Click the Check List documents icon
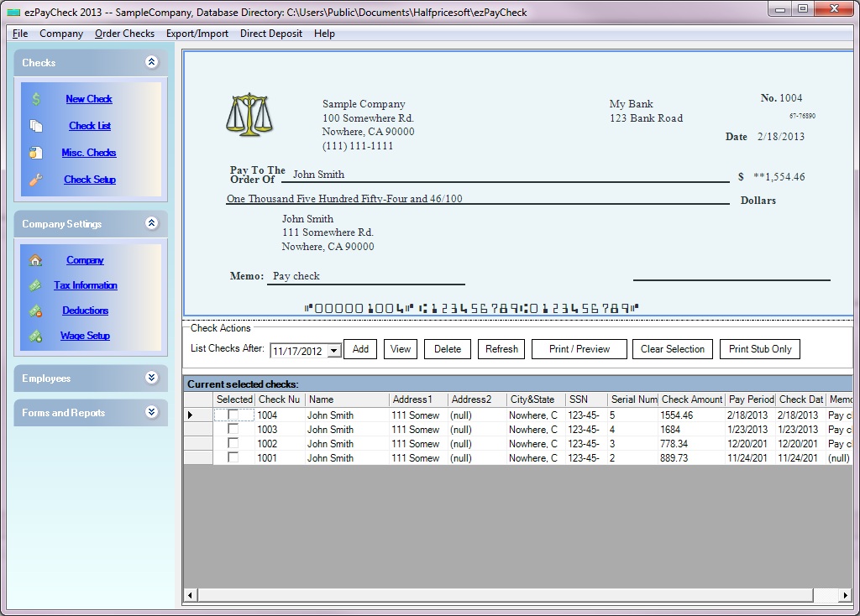 (36, 126)
